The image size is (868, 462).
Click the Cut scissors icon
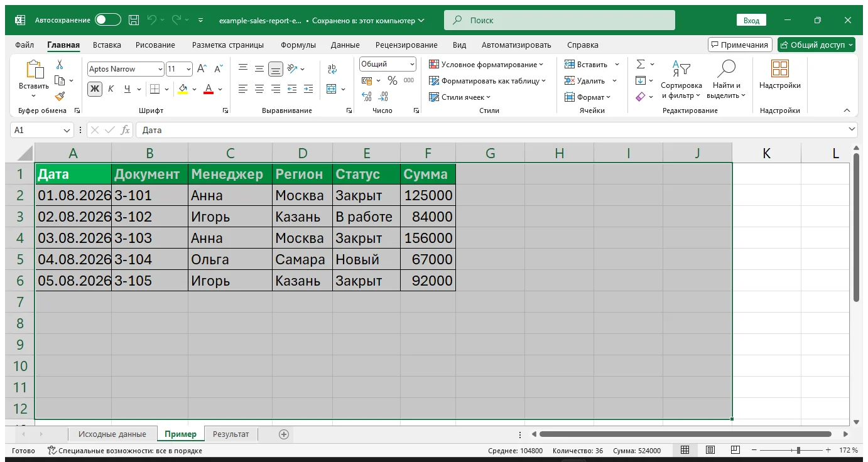point(60,65)
